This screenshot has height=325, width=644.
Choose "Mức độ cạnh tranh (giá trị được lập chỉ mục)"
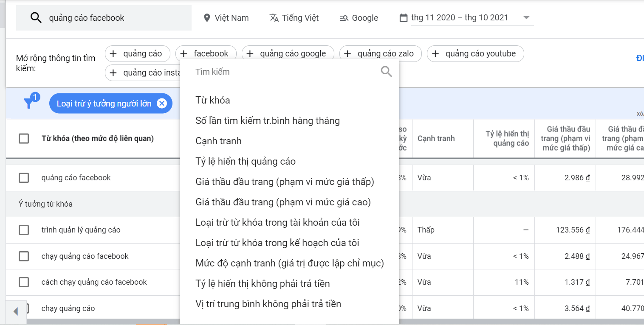tap(290, 263)
